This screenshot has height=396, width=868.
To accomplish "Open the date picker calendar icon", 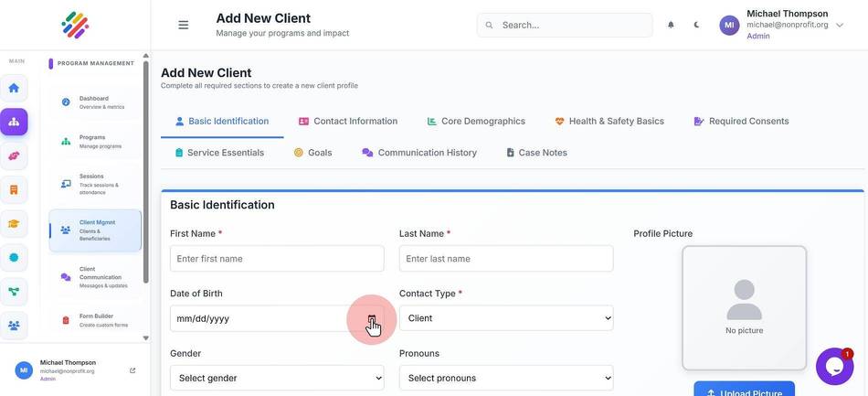I will click(x=372, y=318).
